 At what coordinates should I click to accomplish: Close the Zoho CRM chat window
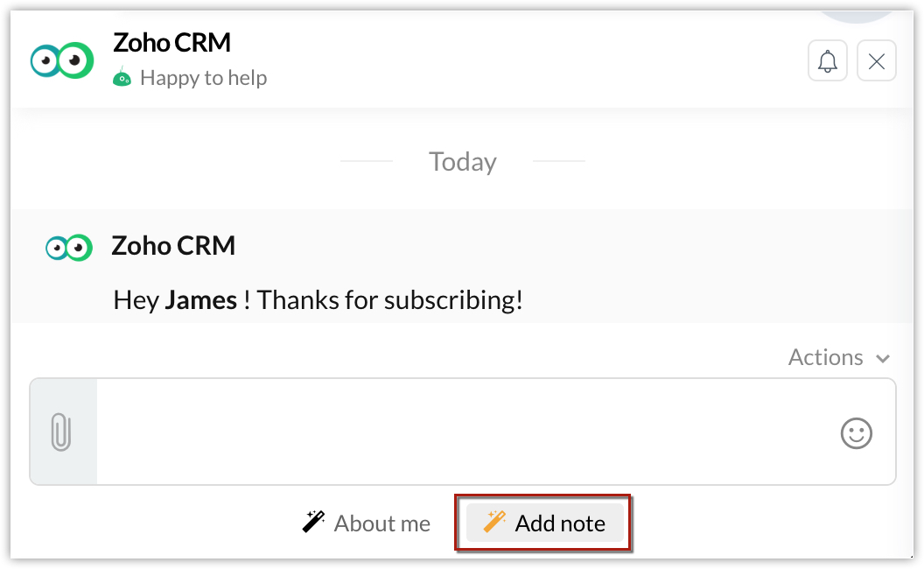point(876,60)
